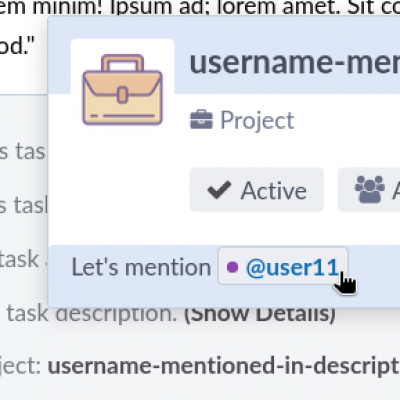Click the small briefcase icon beside Project
Image resolution: width=400 pixels, height=400 pixels.
click(x=201, y=120)
